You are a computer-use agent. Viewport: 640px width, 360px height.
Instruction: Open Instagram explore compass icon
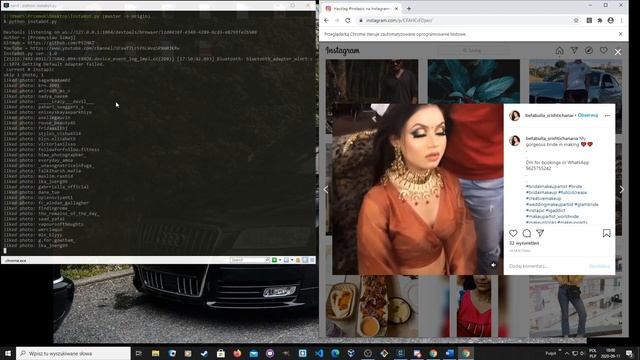coord(589,51)
